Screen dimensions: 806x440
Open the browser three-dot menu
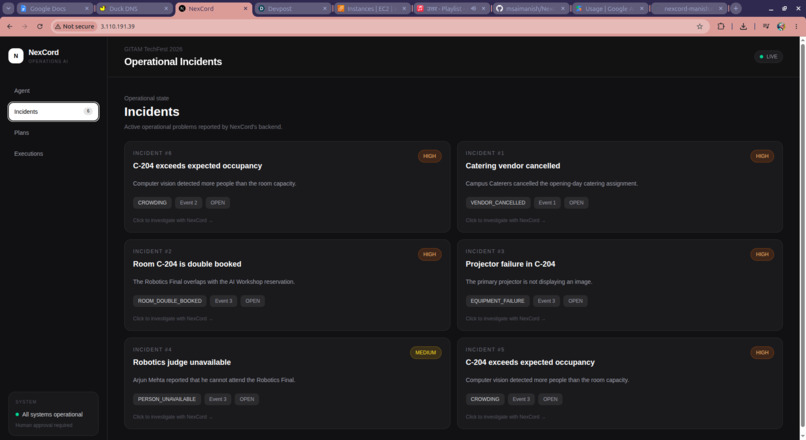[796, 26]
